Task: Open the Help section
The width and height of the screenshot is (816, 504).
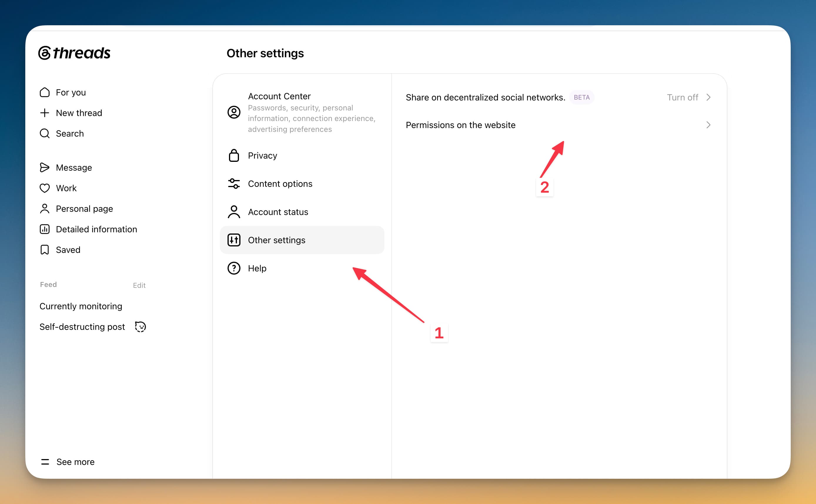Action: click(302, 268)
